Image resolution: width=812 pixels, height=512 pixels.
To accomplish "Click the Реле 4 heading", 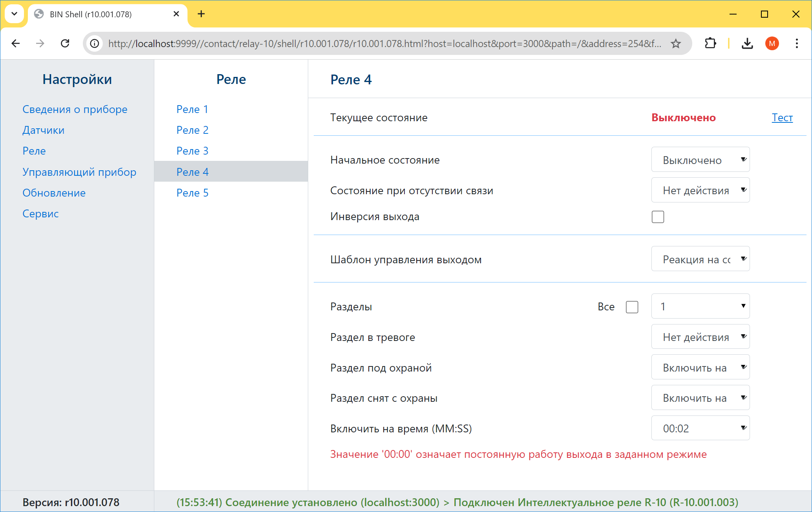I will [x=351, y=80].
